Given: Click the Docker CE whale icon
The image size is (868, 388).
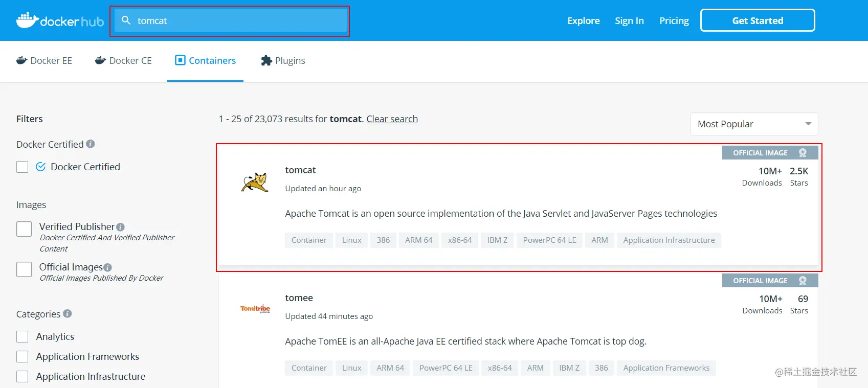Looking at the screenshot, I should click(x=100, y=60).
